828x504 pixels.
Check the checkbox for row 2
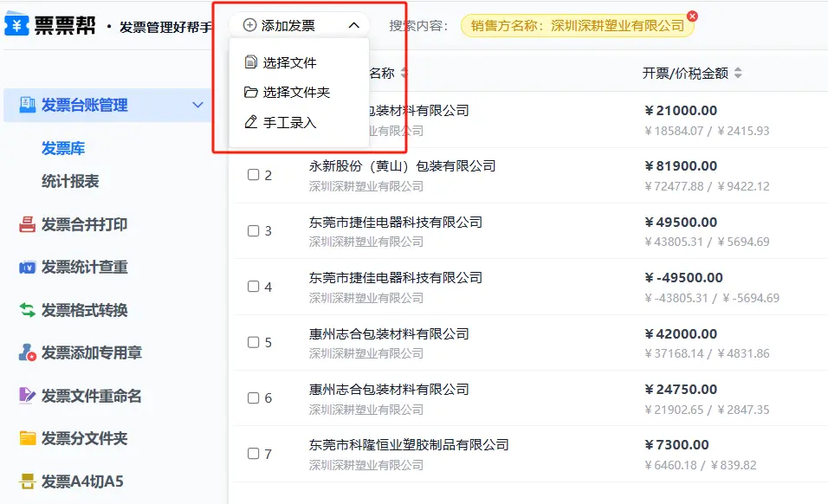(x=254, y=175)
